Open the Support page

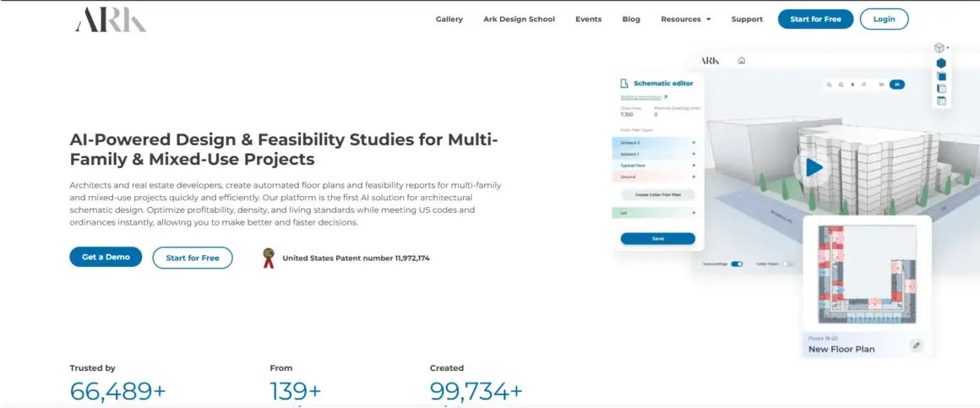point(747,19)
